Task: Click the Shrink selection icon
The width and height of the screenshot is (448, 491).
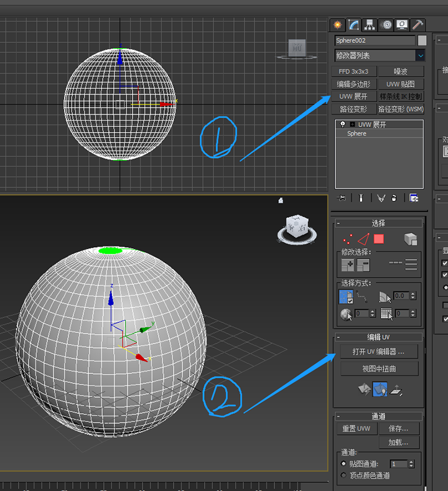Action: [x=363, y=265]
